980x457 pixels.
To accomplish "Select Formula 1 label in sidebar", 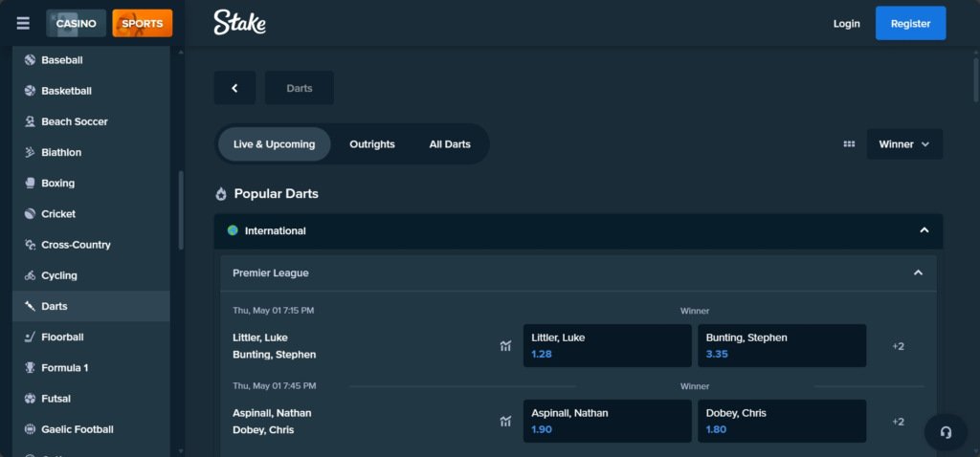I will [64, 368].
